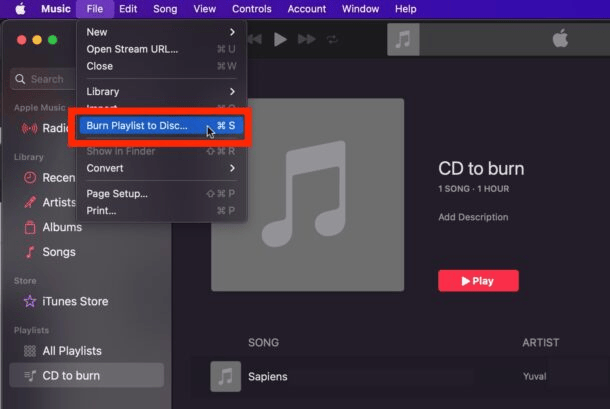Image resolution: width=610 pixels, height=409 pixels.
Task: Click the CD to burn title
Action: coord(481,169)
